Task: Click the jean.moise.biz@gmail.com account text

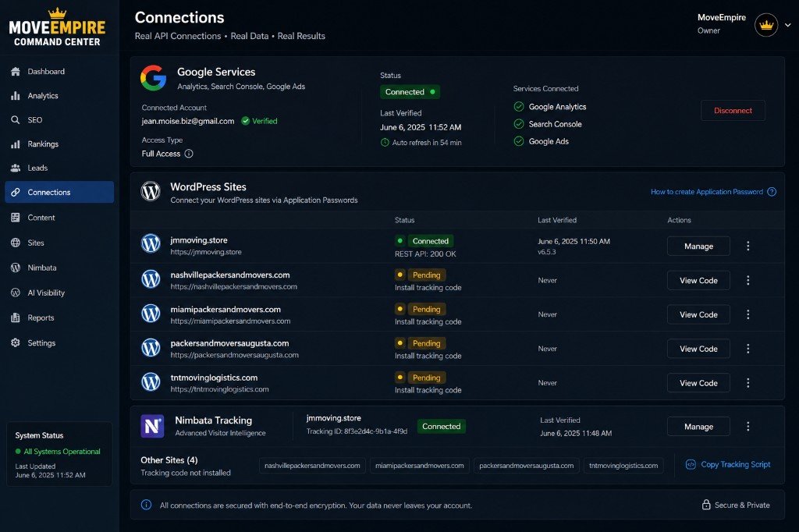Action: click(x=188, y=121)
